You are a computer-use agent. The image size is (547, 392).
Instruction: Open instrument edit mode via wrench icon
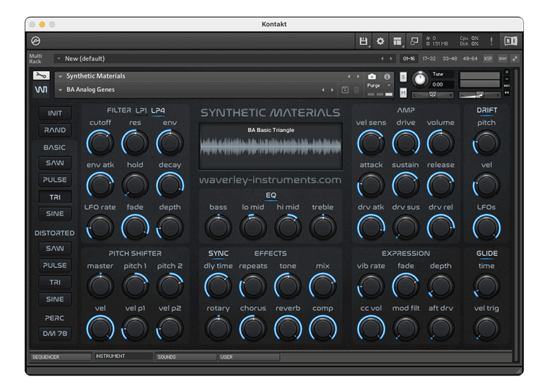41,75
